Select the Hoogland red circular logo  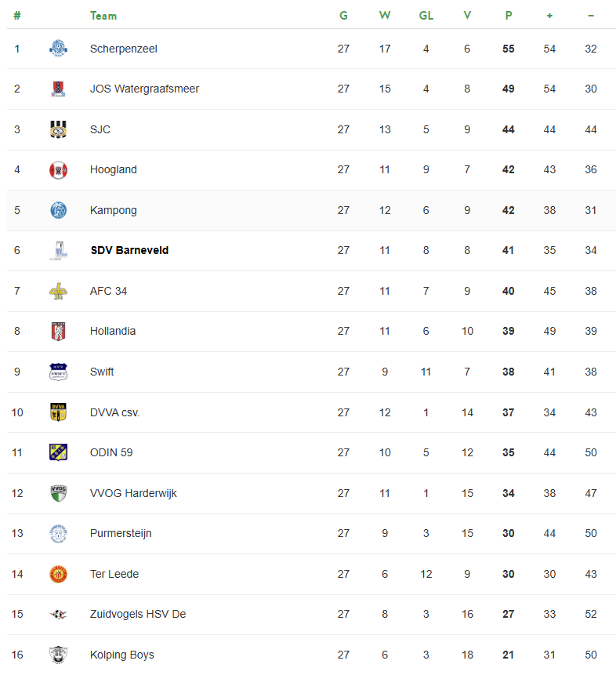coord(58,170)
